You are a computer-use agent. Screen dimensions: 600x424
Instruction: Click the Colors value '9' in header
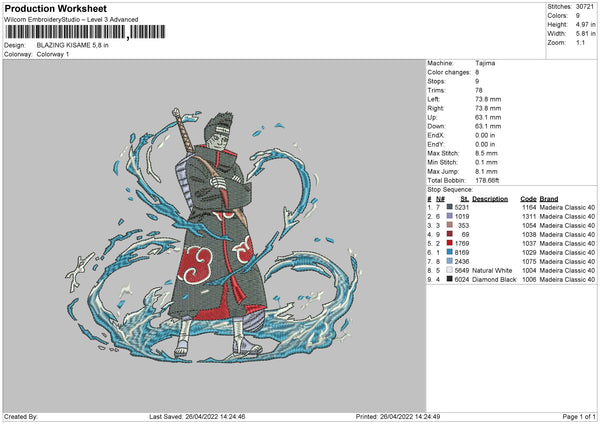coord(578,16)
